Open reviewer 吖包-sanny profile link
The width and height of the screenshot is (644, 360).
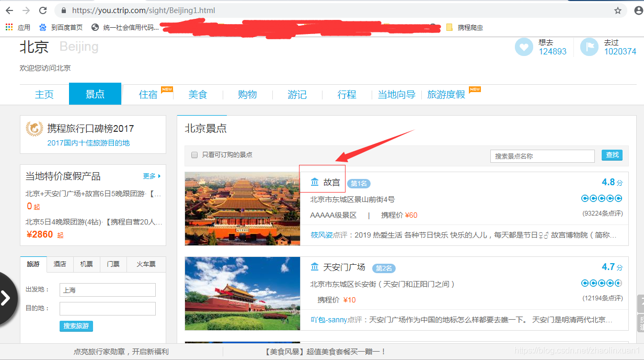point(329,319)
